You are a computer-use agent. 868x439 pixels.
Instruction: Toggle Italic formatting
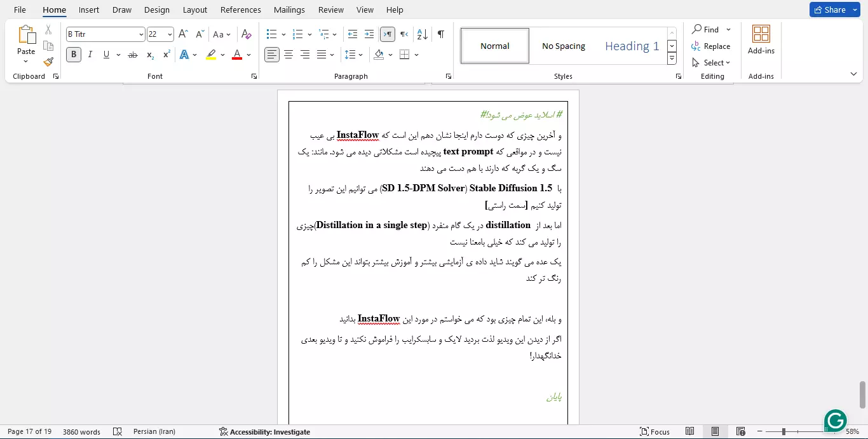tap(90, 55)
